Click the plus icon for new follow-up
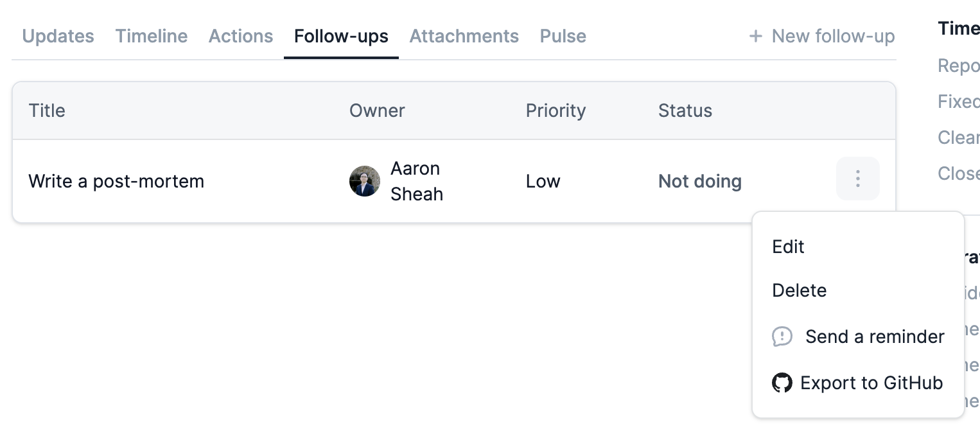 pos(756,37)
